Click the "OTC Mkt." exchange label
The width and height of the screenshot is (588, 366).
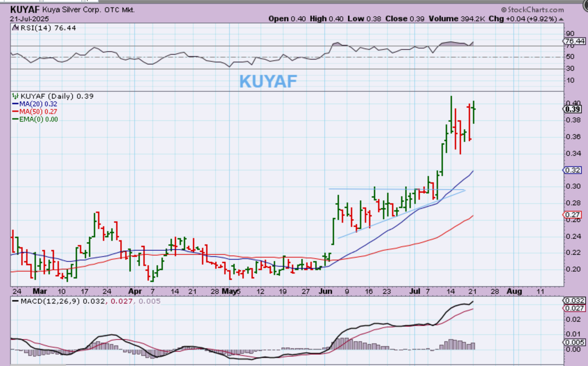pyautogui.click(x=119, y=10)
